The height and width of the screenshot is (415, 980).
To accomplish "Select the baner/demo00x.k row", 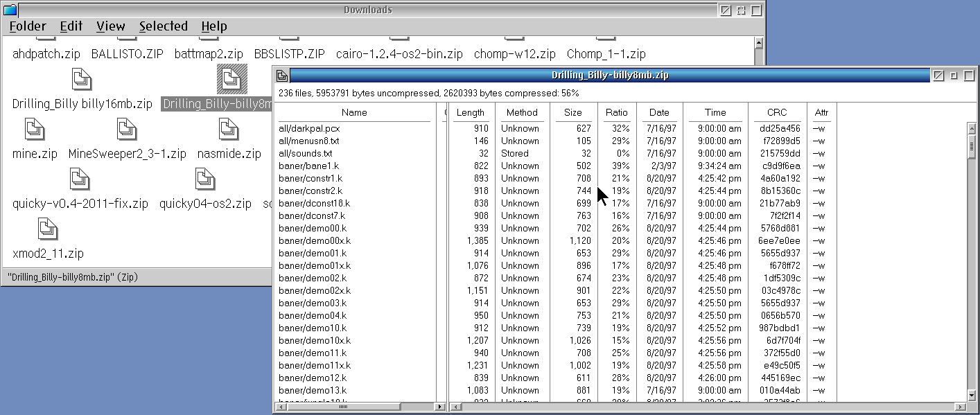I will tap(315, 240).
